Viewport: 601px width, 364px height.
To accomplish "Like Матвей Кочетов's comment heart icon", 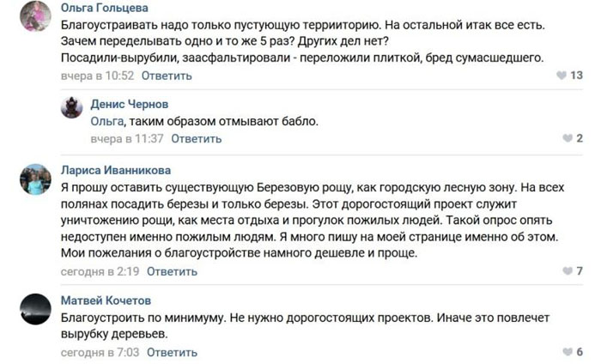I will (x=566, y=352).
